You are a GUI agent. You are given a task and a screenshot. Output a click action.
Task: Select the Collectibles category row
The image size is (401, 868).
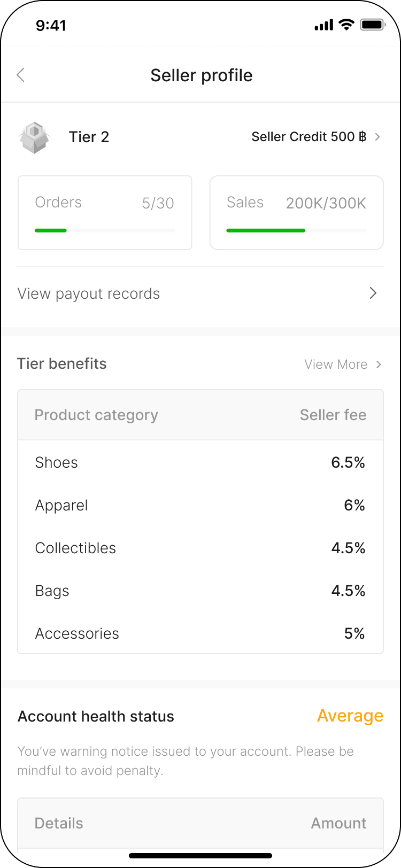click(200, 548)
